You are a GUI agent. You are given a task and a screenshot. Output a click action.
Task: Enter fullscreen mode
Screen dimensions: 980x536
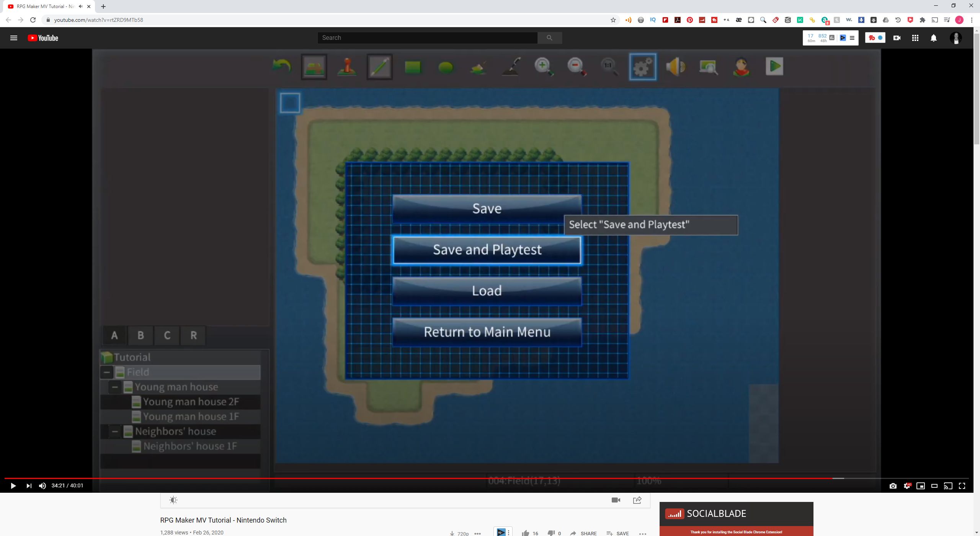pyautogui.click(x=962, y=486)
